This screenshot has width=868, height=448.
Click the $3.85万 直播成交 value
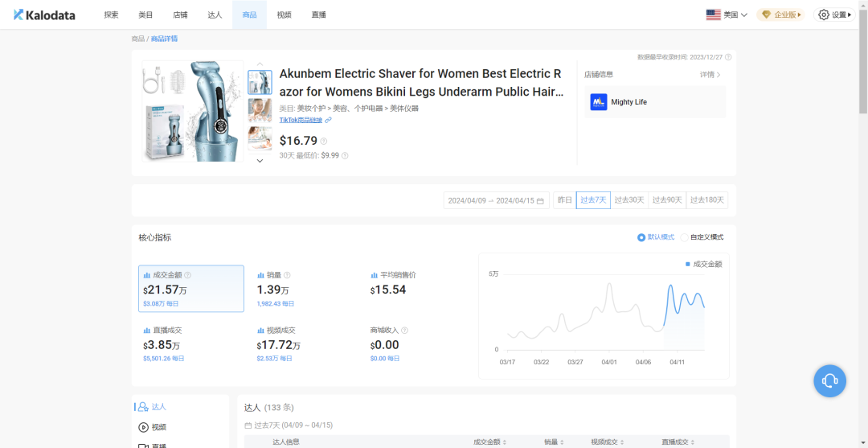point(162,346)
